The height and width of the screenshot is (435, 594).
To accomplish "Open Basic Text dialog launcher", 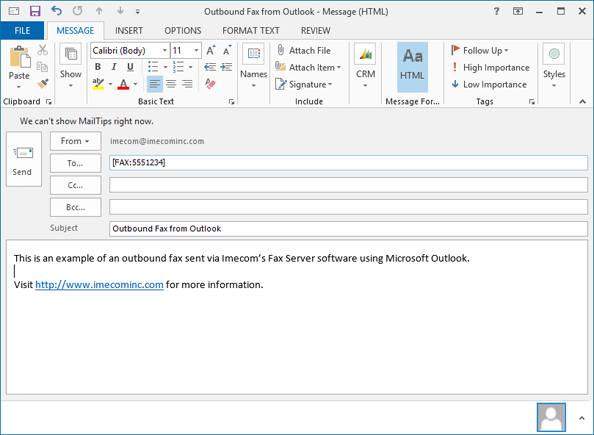I will (x=231, y=102).
